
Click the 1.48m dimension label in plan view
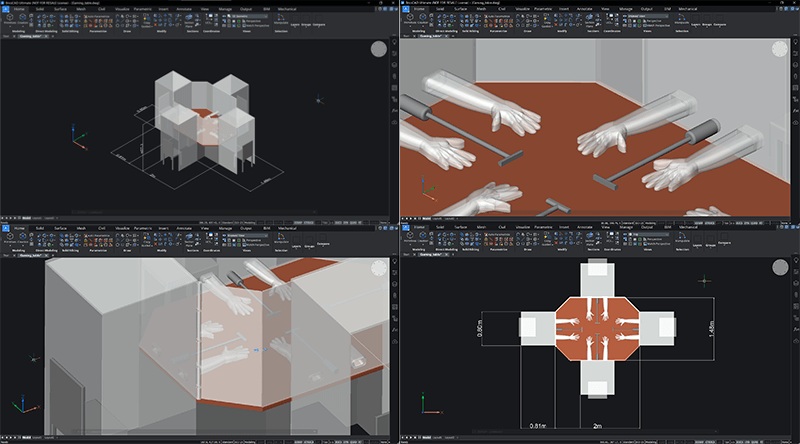(712, 329)
